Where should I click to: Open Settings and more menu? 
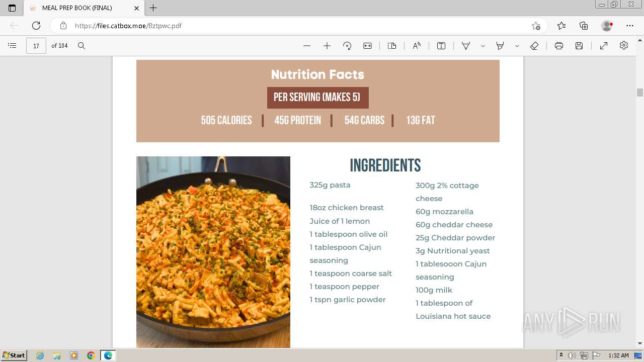click(629, 26)
